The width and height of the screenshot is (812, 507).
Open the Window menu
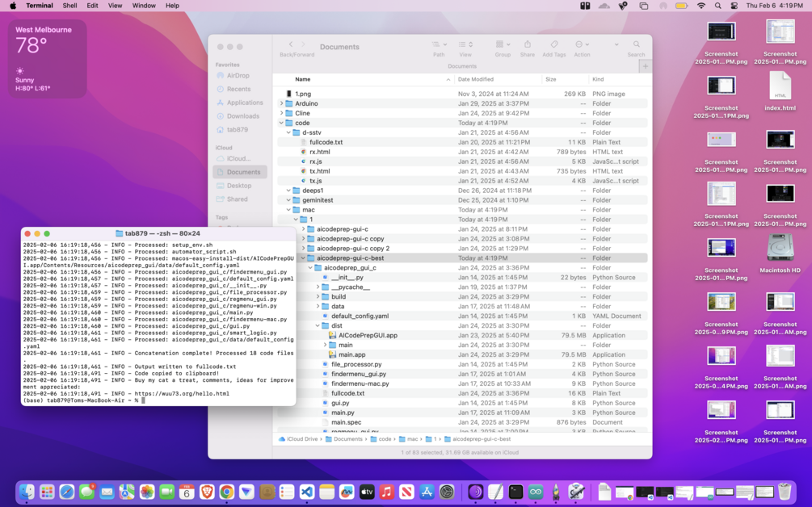coord(144,6)
